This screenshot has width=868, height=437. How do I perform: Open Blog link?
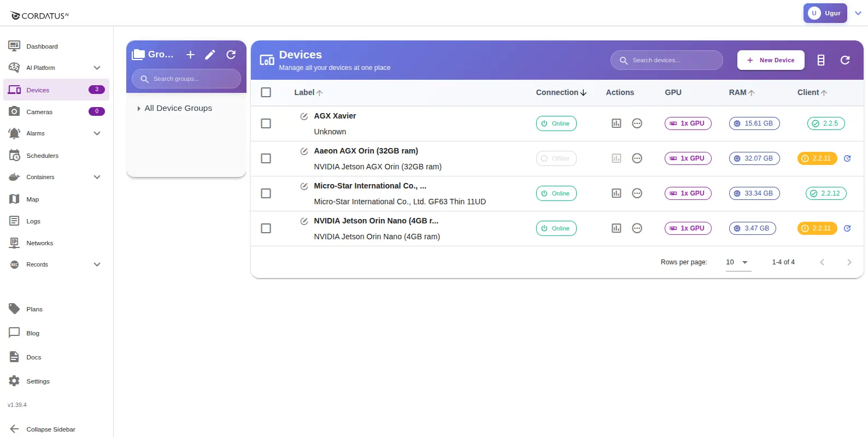(x=56, y=333)
